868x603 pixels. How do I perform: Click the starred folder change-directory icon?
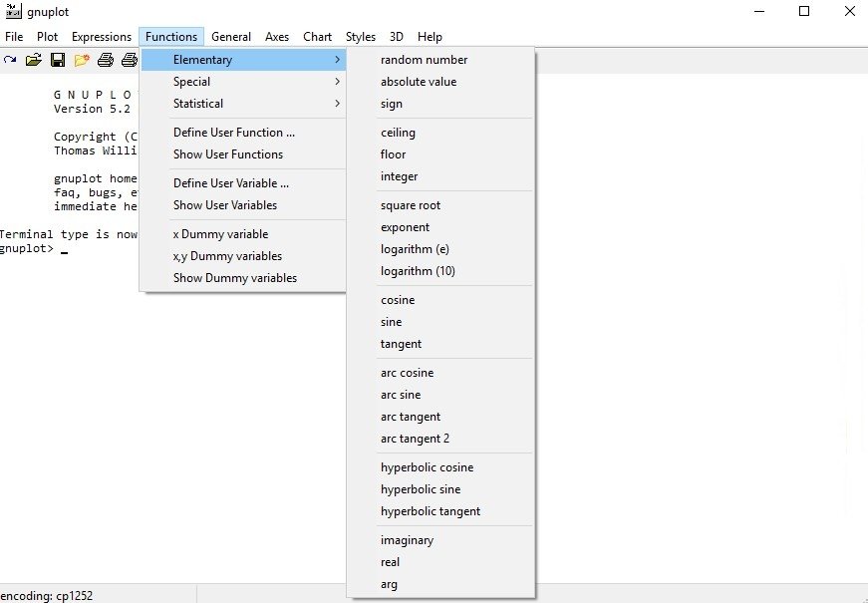click(82, 60)
